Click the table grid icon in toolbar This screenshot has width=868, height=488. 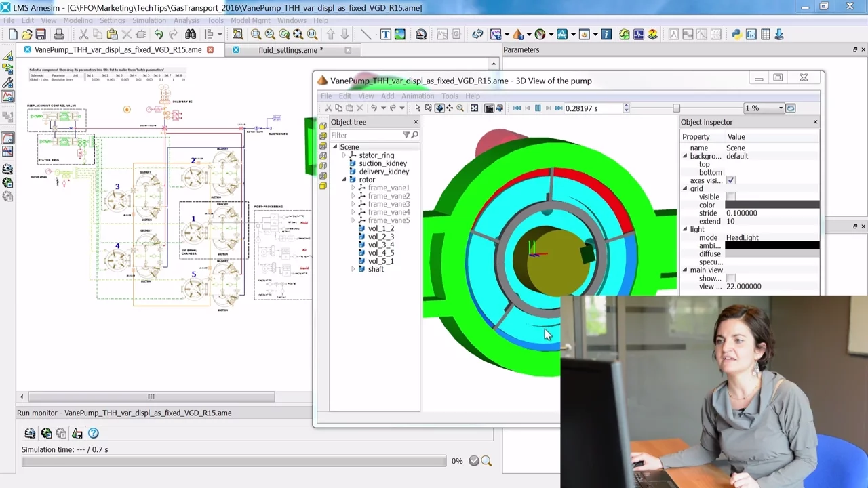click(766, 34)
